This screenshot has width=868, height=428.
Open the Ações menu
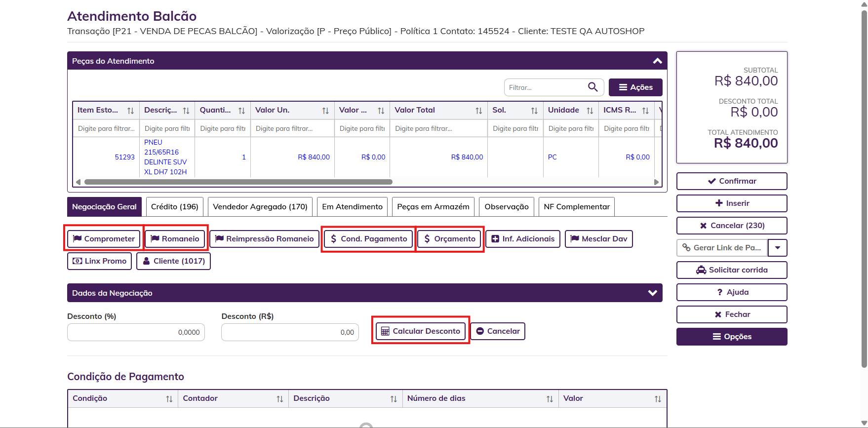click(635, 87)
